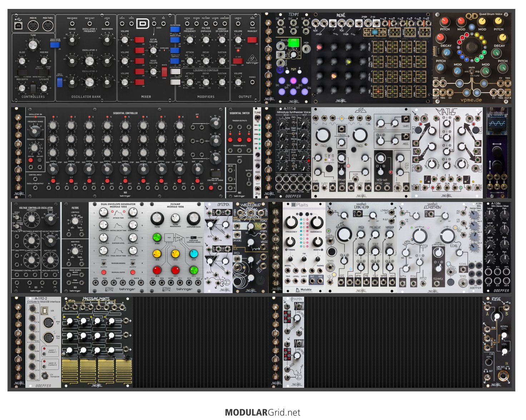Viewport: 526px width, 420px height.
Task: Click the Amount of Contour knob
Action: click(222, 40)
